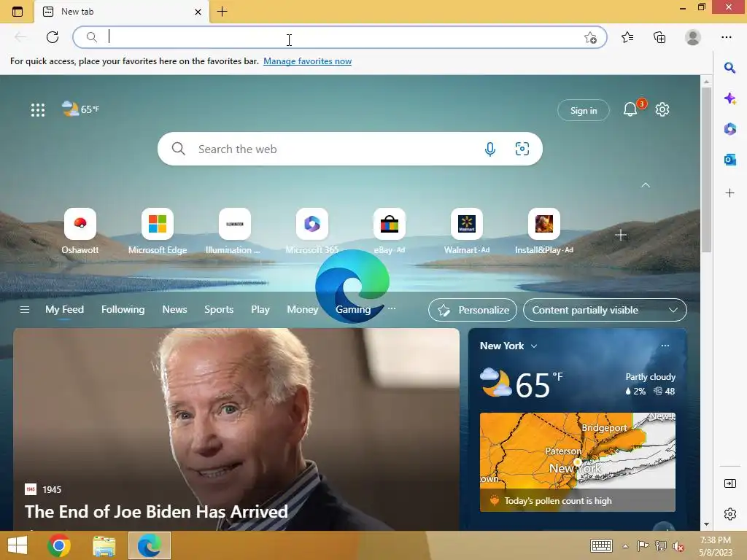The image size is (747, 560).
Task: Launch Chrome from the taskbar
Action: coord(59,545)
